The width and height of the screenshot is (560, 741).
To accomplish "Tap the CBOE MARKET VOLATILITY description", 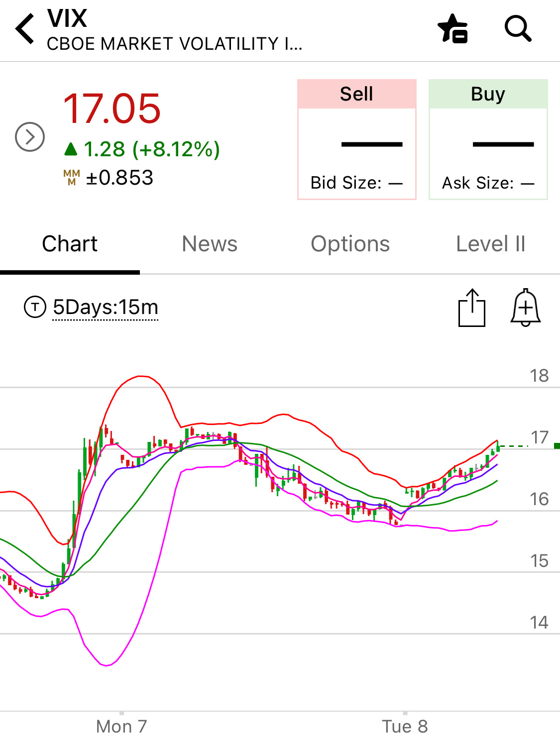I will 175,44.
